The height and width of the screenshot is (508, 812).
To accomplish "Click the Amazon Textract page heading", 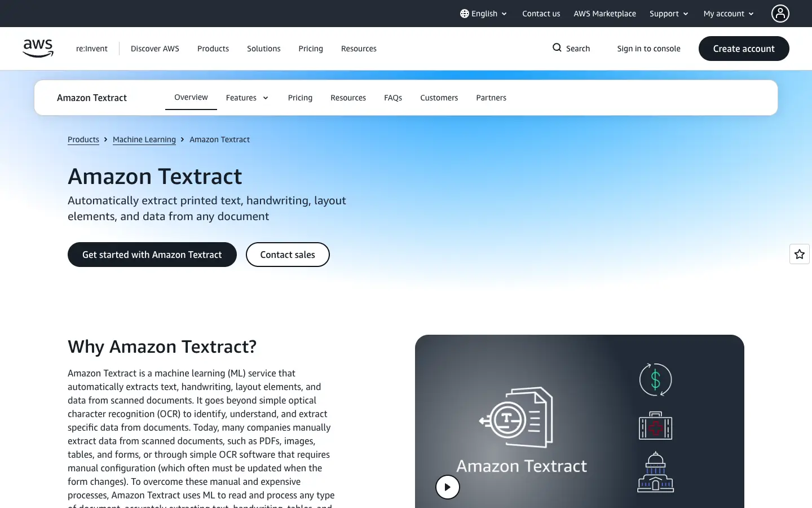I will pyautogui.click(x=155, y=177).
